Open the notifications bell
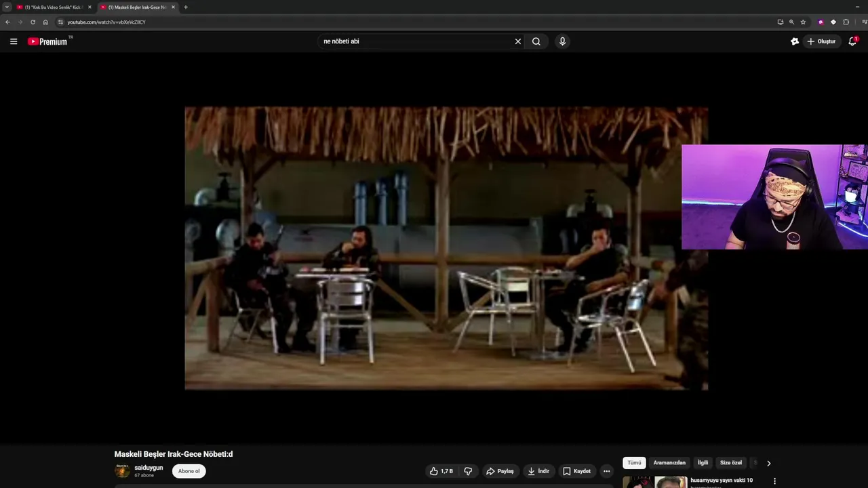 (853, 41)
